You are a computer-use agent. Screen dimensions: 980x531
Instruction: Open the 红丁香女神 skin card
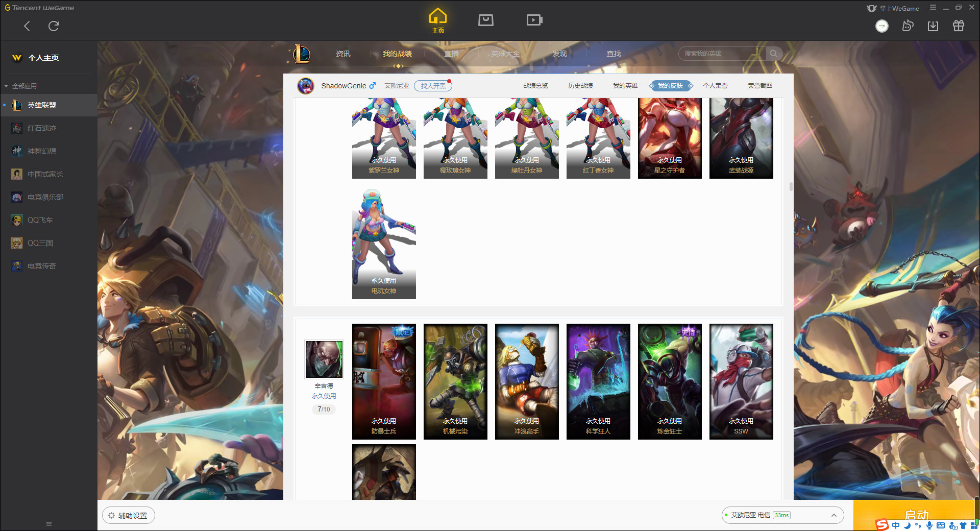click(598, 138)
